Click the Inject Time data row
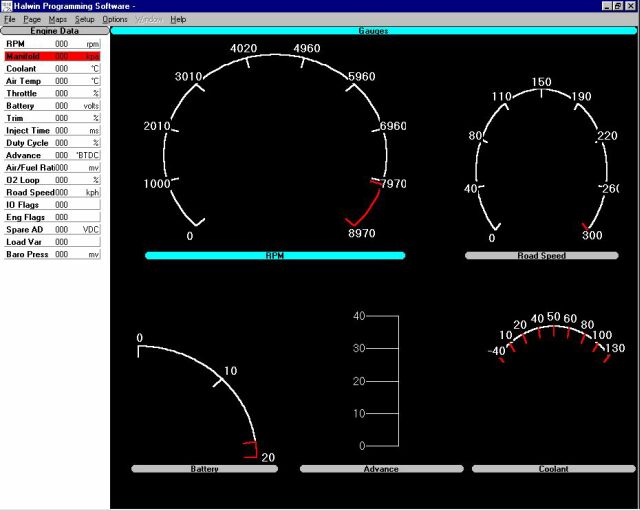The image size is (640, 511). tap(53, 130)
